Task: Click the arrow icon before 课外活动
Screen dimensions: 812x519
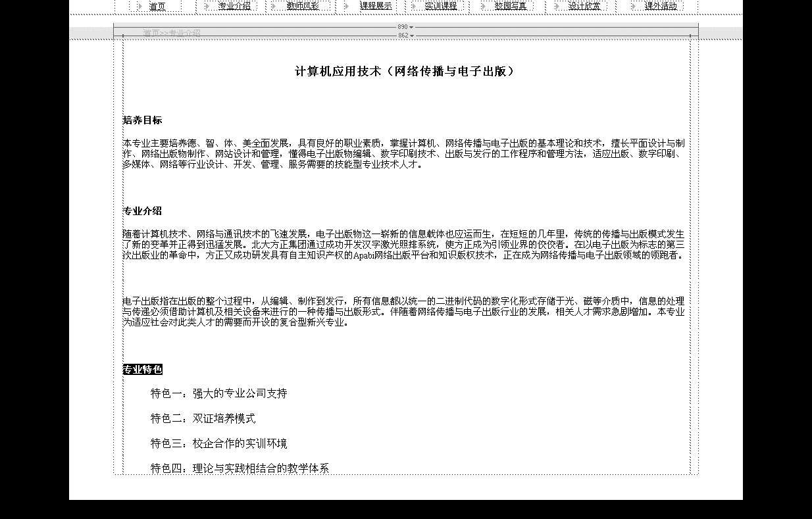Action: click(633, 7)
